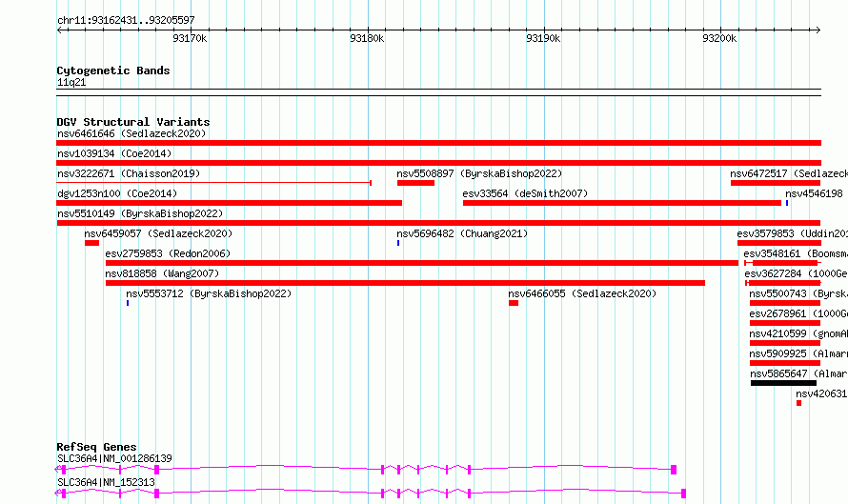This screenshot has width=848, height=504.
Task: Select the red bar under esv33564
Action: (x=622, y=203)
